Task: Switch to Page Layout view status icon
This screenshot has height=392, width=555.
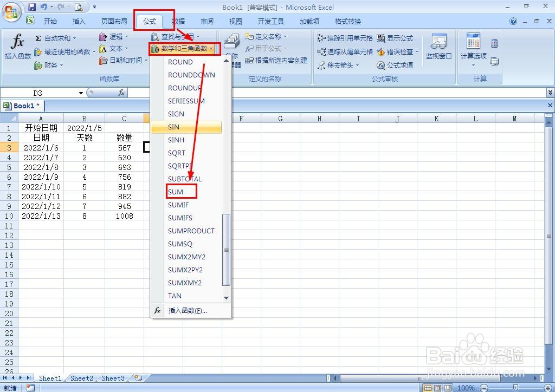Action: coord(438,388)
